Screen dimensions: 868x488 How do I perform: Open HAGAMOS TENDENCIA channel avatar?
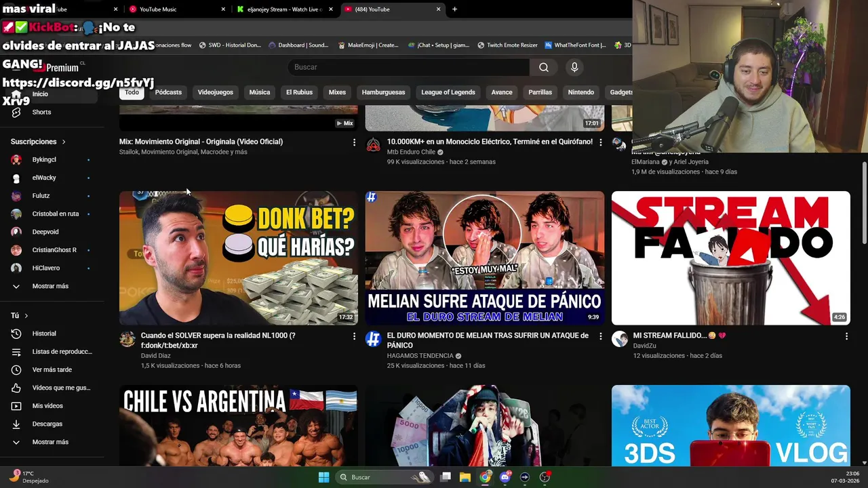pos(374,340)
